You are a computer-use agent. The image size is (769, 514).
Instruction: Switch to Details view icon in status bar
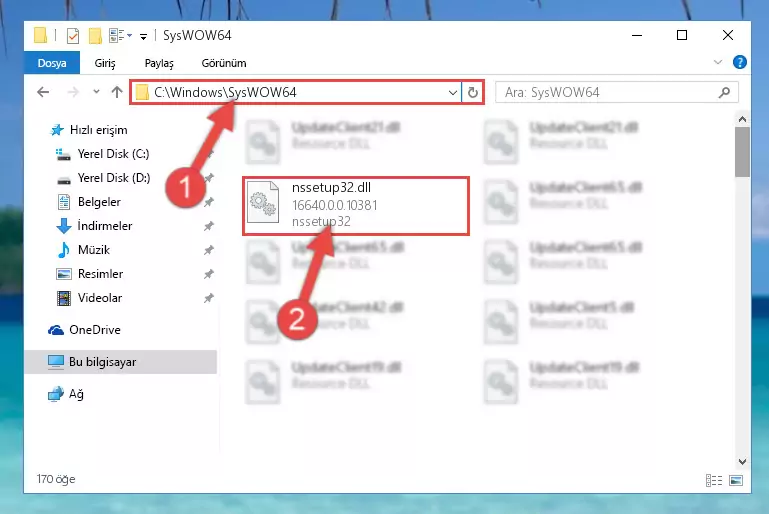tap(714, 480)
